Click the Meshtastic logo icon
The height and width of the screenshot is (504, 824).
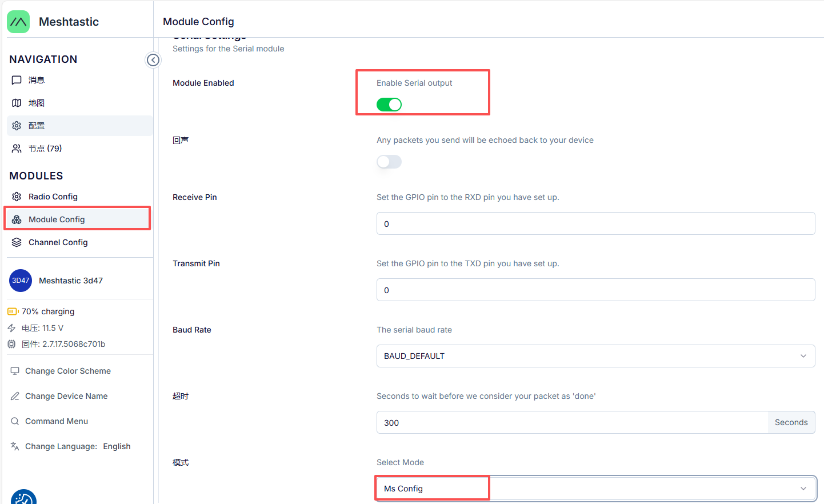click(x=18, y=22)
